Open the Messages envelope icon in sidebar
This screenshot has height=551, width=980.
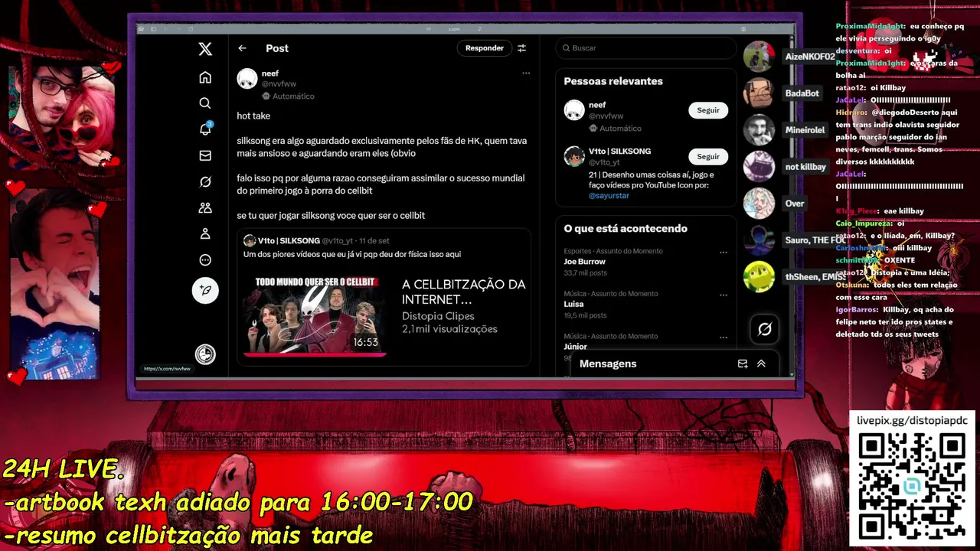205,155
